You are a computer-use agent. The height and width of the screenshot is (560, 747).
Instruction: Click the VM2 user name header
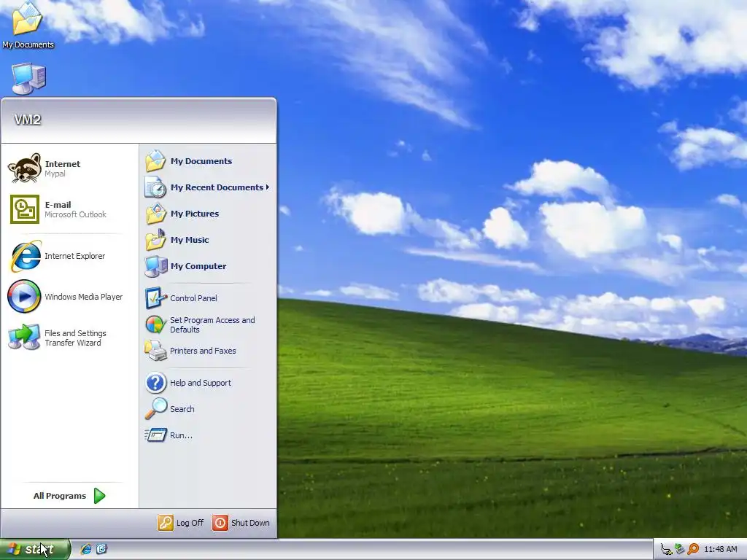(x=28, y=120)
